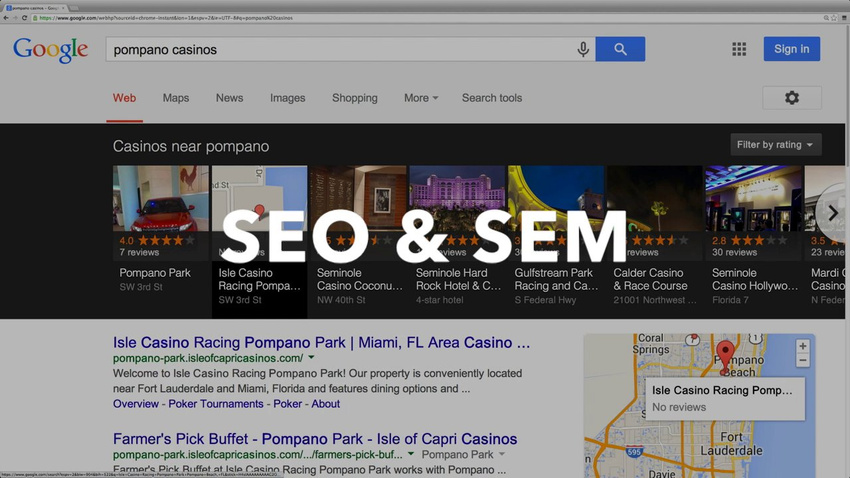
Task: Zoom in on the map with plus
Action: [803, 346]
